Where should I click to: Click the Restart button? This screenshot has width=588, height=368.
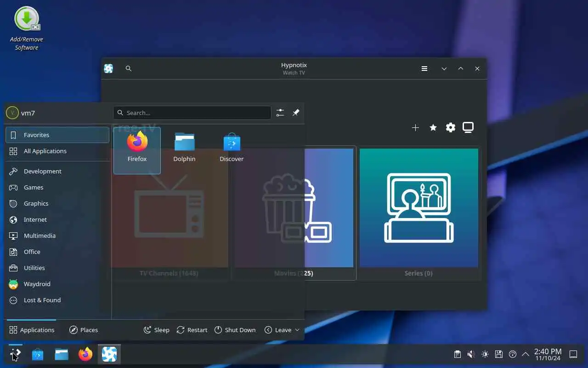coord(192,330)
